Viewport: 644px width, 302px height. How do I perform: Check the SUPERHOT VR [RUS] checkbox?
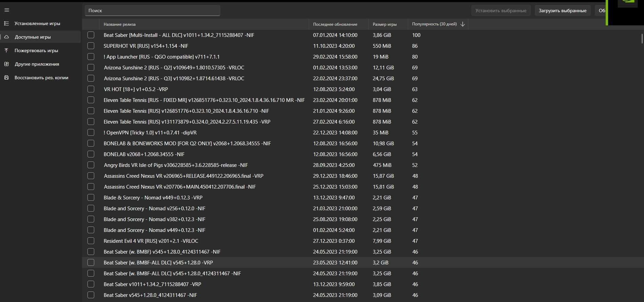point(91,46)
